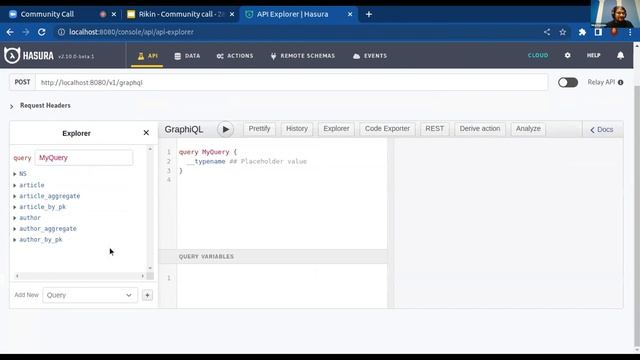Open the settings gear icon
This screenshot has height=360, width=640.
(567, 55)
